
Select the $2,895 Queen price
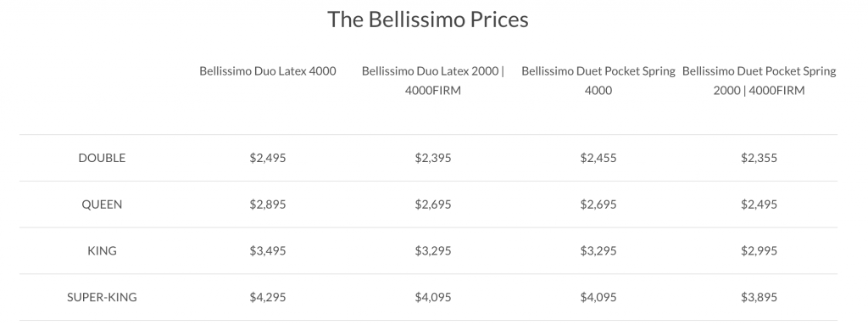coord(267,205)
